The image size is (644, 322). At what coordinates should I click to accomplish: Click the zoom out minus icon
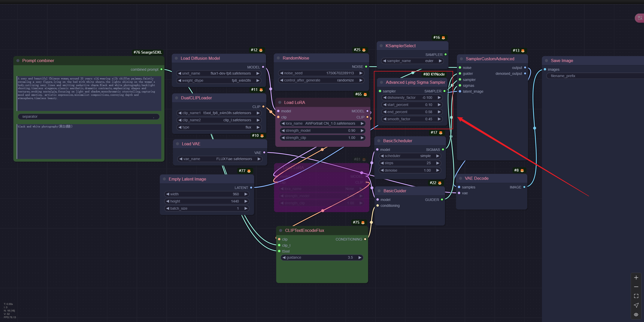pos(636,287)
